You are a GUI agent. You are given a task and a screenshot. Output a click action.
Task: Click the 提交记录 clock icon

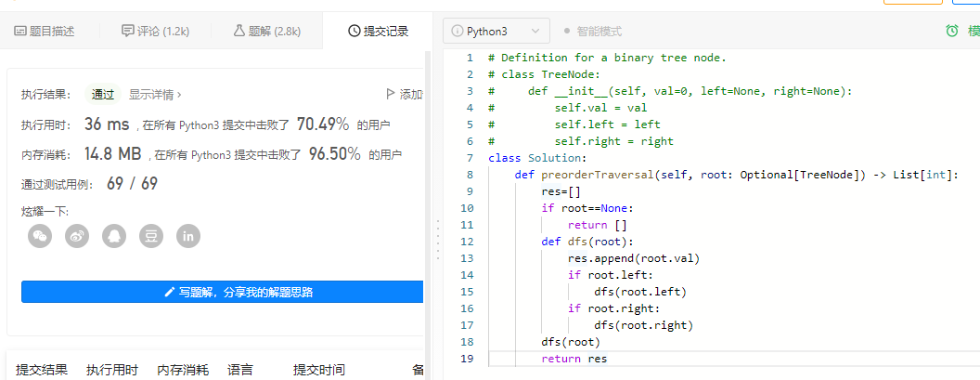[354, 31]
